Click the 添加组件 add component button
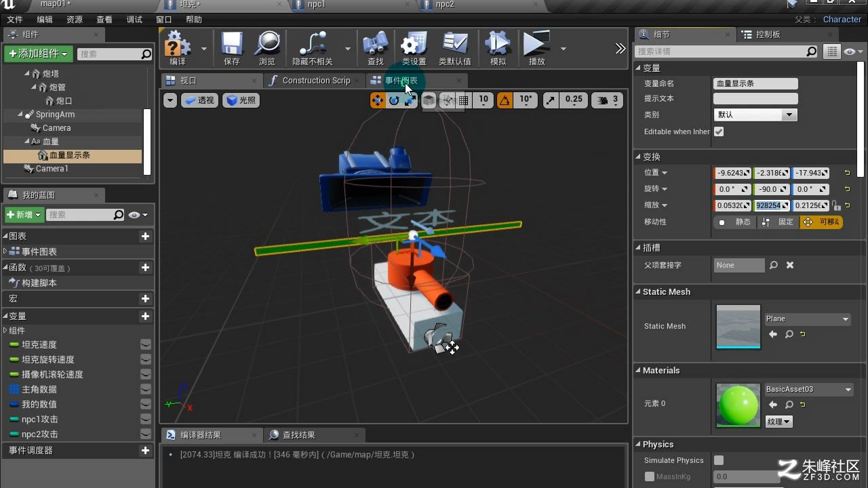This screenshot has width=868, height=488. [x=39, y=54]
